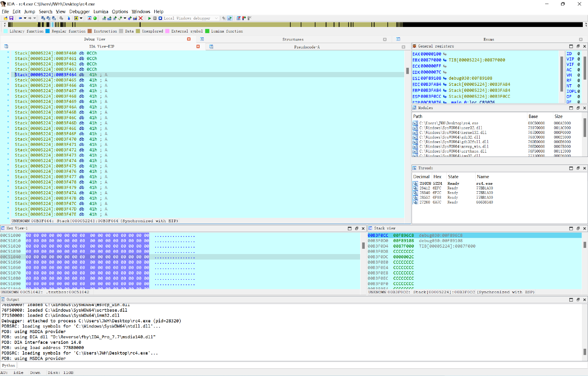Open the Lumina menu
Screen dimensions: 588x376
[101, 12]
